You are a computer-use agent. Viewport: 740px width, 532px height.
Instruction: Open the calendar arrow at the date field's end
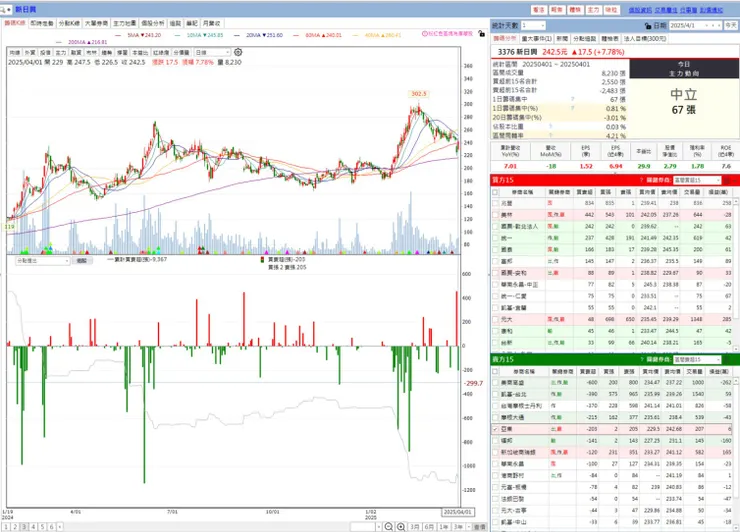(719, 25)
